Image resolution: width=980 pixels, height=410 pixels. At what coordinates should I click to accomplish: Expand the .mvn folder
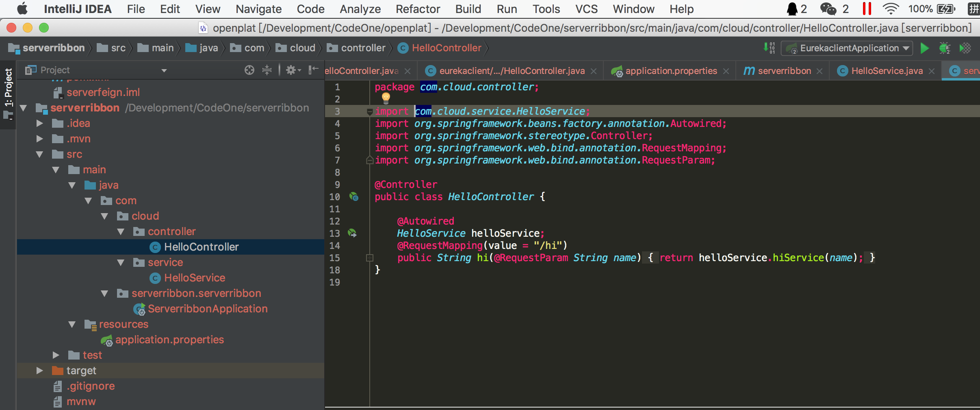(x=39, y=139)
